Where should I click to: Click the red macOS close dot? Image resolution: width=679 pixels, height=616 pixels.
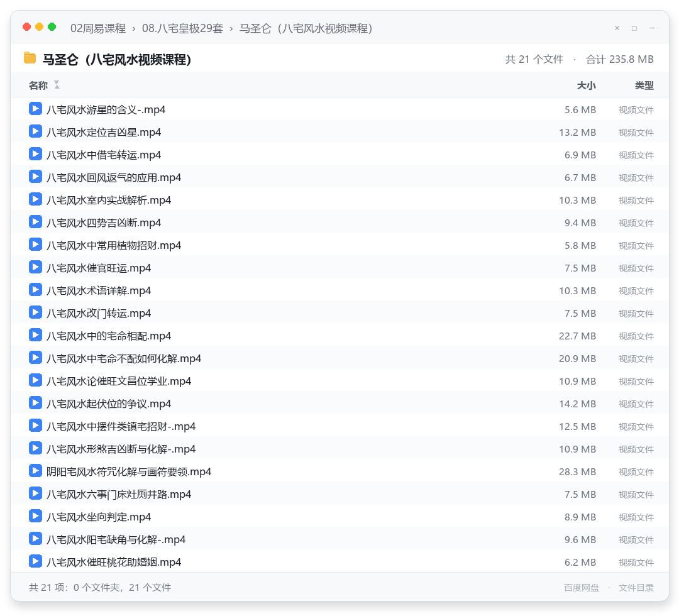point(27,27)
